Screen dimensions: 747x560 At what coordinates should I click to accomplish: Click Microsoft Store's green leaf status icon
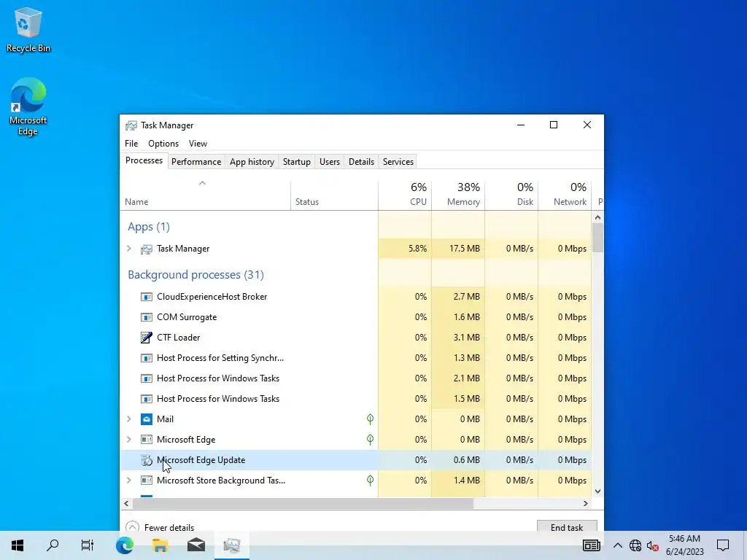[370, 481]
